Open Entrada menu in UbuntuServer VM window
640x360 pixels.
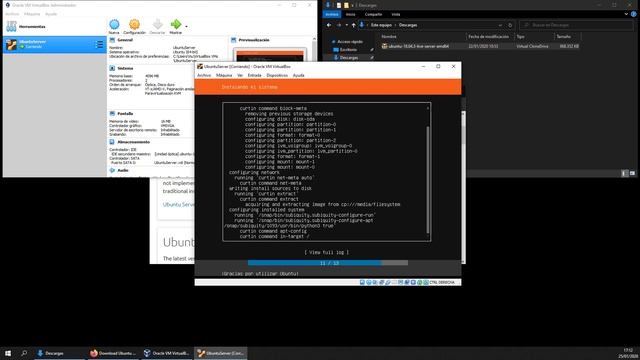254,75
